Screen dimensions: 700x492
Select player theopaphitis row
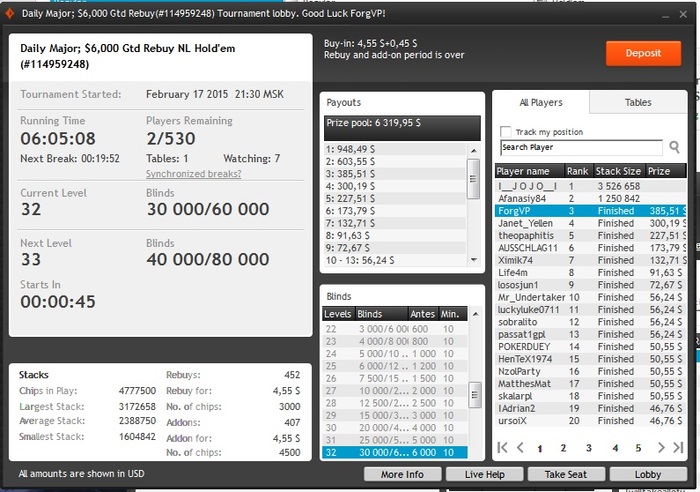(x=590, y=236)
